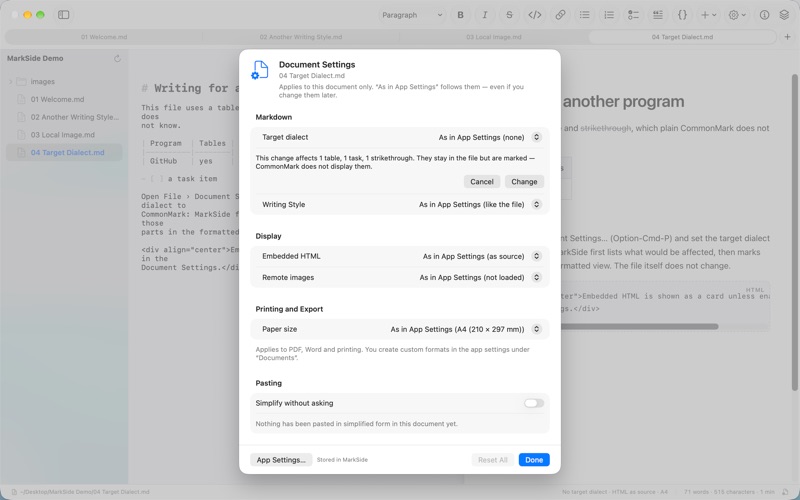This screenshot has height=500, width=800.
Task: Insert a task list from the toolbar
Action: (633, 15)
